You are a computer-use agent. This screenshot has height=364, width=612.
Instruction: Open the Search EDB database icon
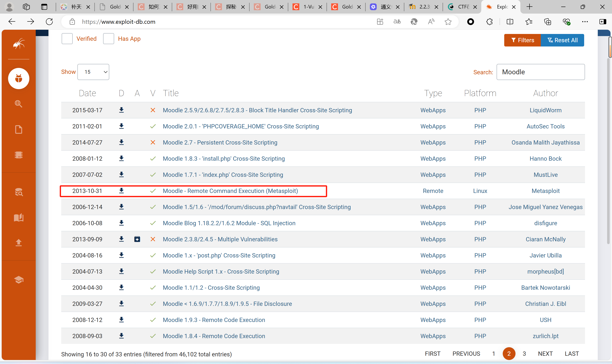click(x=19, y=192)
